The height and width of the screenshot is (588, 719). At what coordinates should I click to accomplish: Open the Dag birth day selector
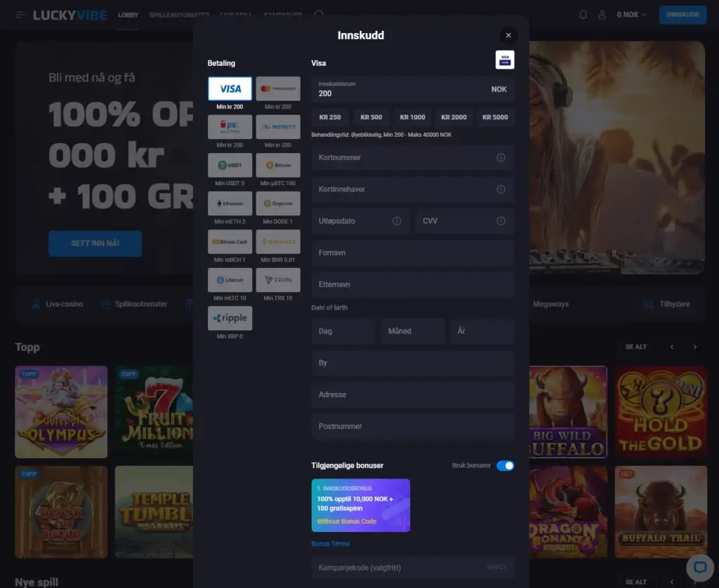click(x=343, y=331)
